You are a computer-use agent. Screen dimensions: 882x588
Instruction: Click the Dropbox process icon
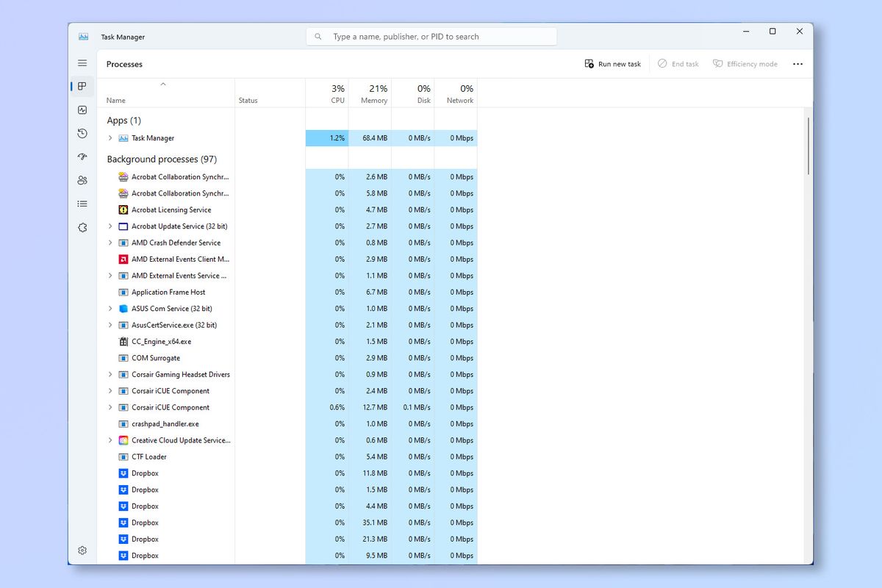122,473
